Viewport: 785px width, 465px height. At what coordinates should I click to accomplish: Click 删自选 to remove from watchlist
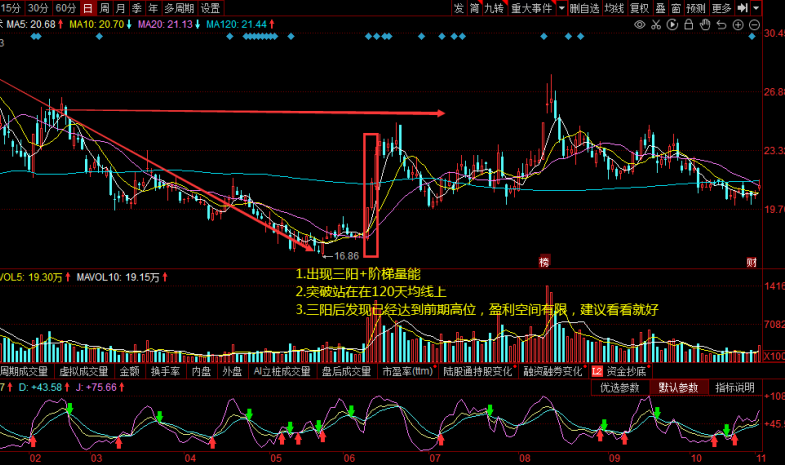[584, 8]
